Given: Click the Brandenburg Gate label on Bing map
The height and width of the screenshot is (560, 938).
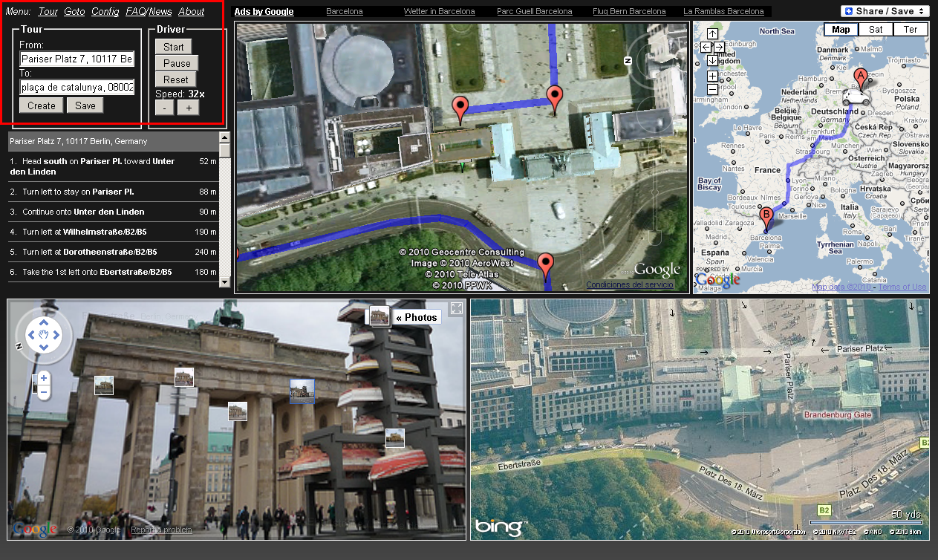Looking at the screenshot, I should coord(838,414).
